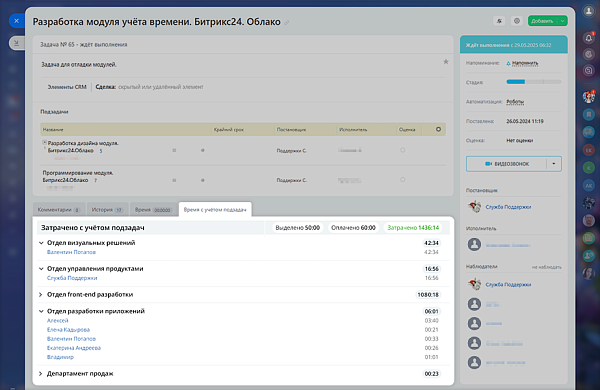600x390 pixels.
Task: Click the lightning bolt automation icon
Action: (x=499, y=21)
